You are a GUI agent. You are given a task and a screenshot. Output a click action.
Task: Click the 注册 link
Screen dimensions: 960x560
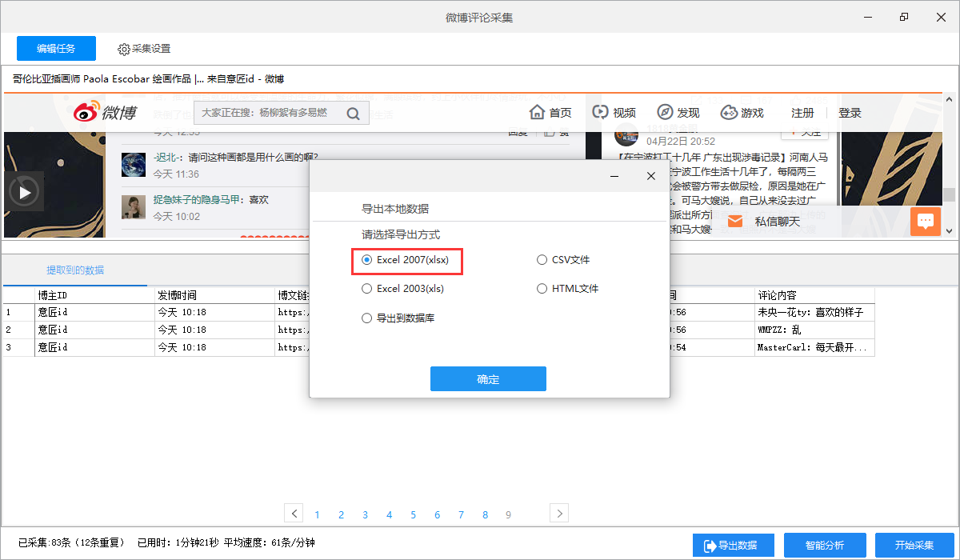[x=802, y=113]
